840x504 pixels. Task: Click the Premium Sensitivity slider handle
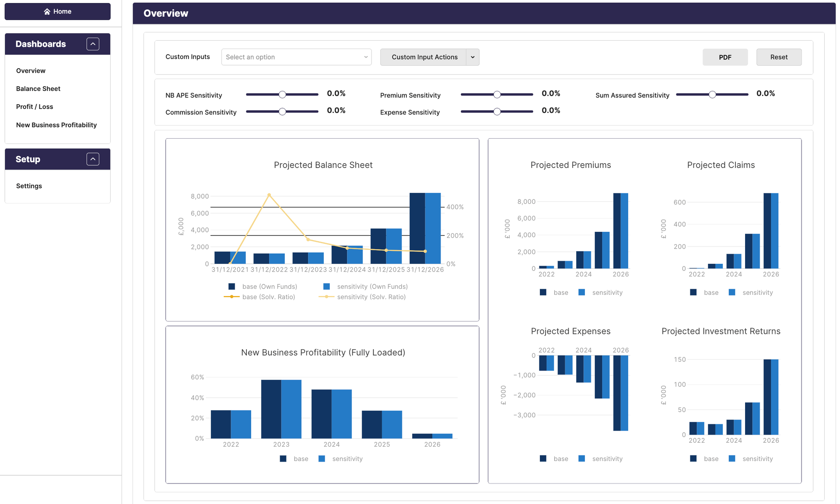pyautogui.click(x=497, y=94)
